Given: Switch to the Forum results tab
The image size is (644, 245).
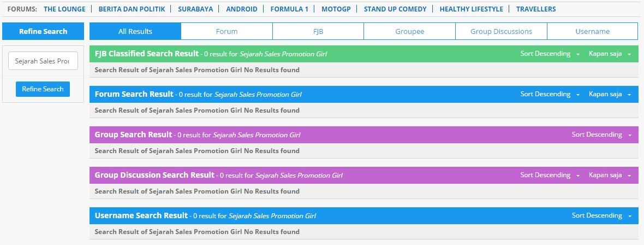Looking at the screenshot, I should click(226, 31).
